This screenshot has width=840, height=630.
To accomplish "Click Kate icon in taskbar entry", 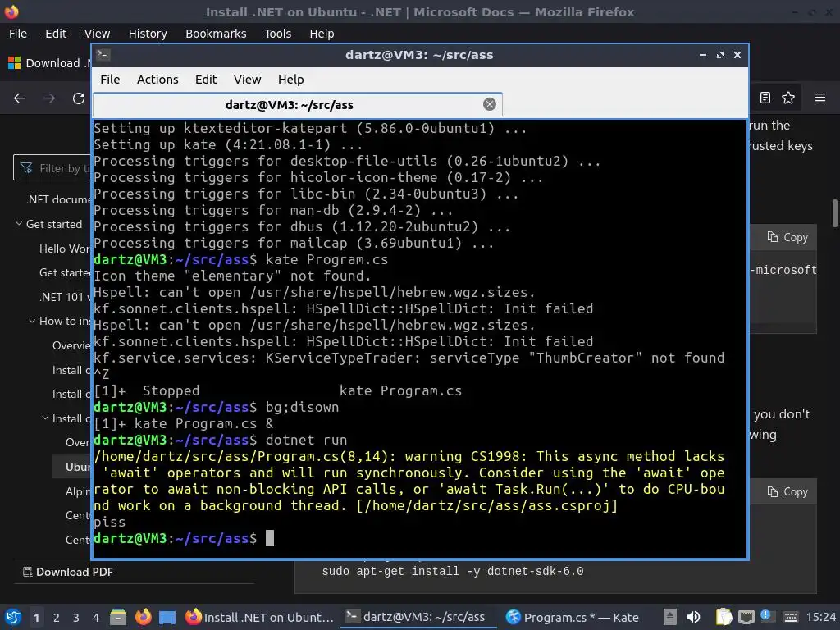I will pos(514,617).
